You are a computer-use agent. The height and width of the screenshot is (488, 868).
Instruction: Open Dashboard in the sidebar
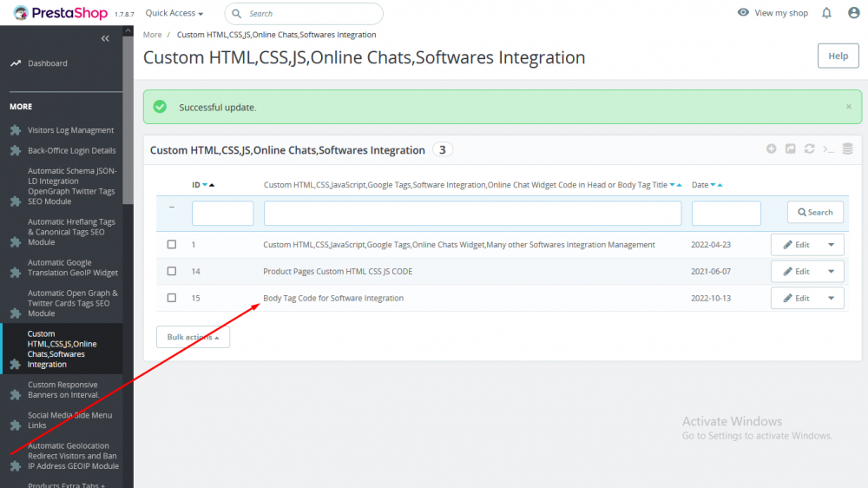click(x=48, y=63)
